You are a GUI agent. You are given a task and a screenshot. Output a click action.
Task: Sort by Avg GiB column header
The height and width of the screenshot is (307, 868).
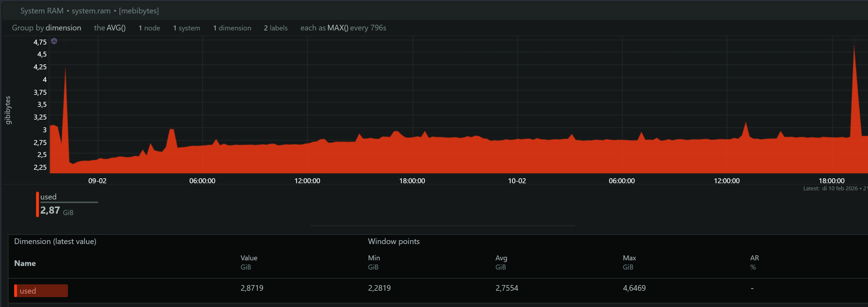click(501, 262)
